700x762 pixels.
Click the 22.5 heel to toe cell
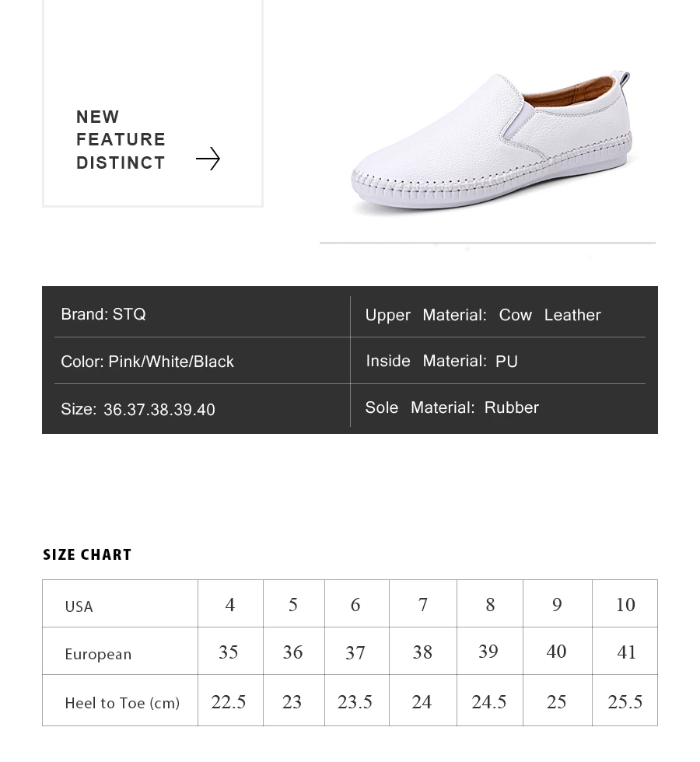point(229,702)
